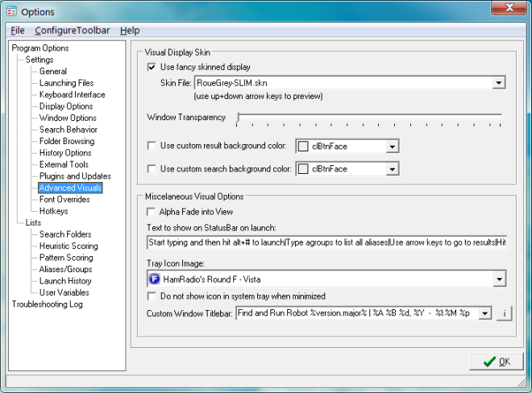The width and height of the screenshot is (532, 393).
Task: Expand the Tray Icon Image dropdown
Action: coord(499,279)
